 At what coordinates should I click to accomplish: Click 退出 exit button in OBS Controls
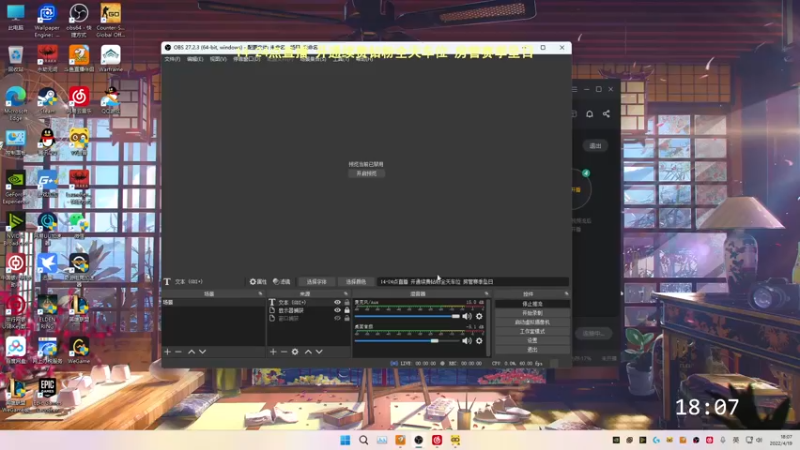pos(532,349)
